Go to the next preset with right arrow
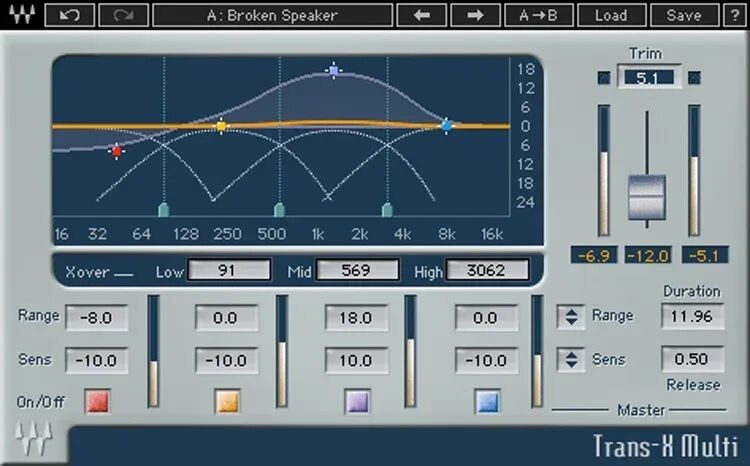The height and width of the screenshot is (466, 750). [x=475, y=15]
